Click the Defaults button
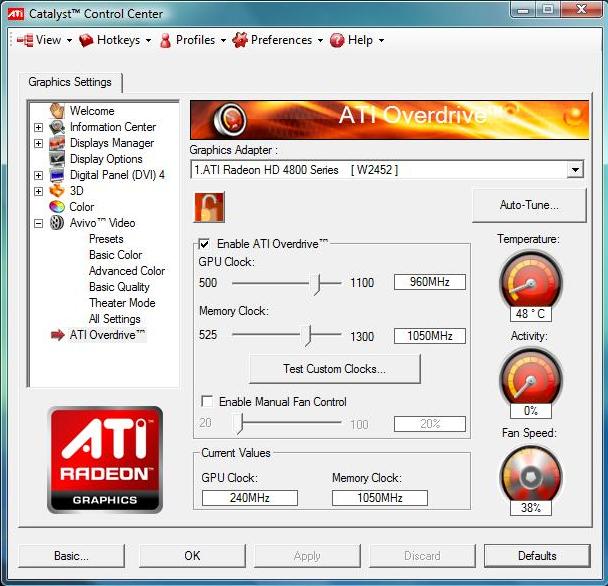Screen dimensions: 608x586 (537, 556)
